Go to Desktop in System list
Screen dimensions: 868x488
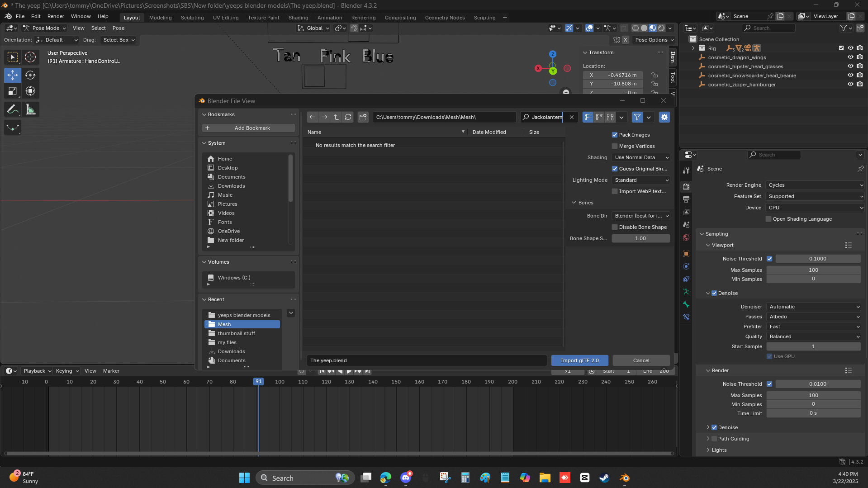coord(228,168)
